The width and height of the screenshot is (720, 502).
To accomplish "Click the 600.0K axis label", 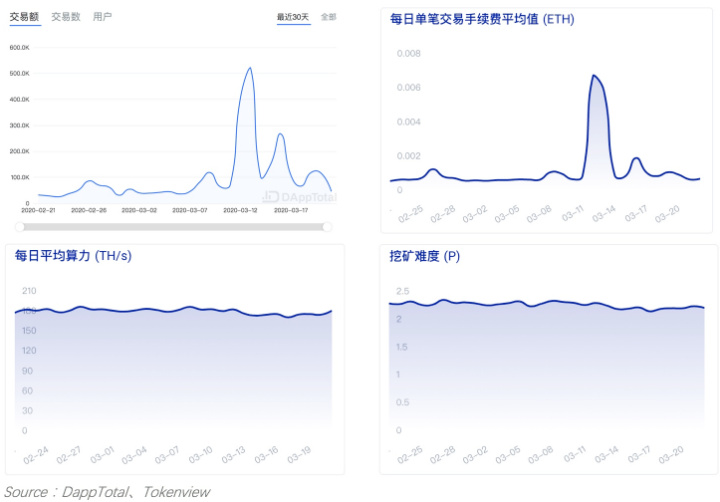I will click(19, 47).
